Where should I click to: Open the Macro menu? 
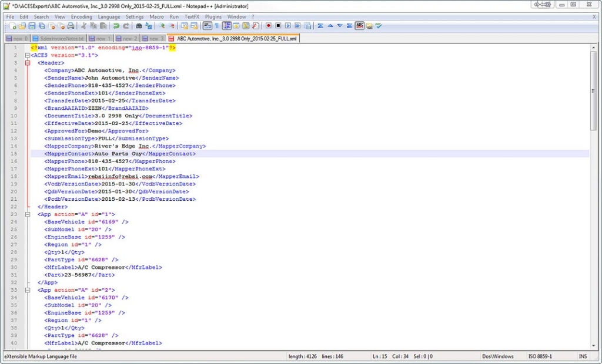[x=156, y=17]
